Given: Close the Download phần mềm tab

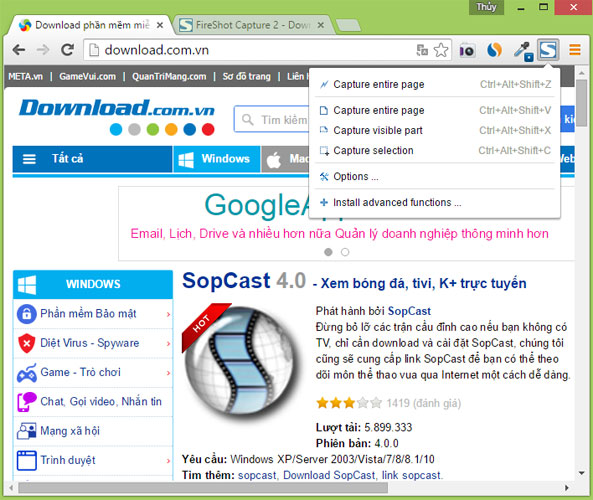Looking at the screenshot, I should click(x=160, y=25).
